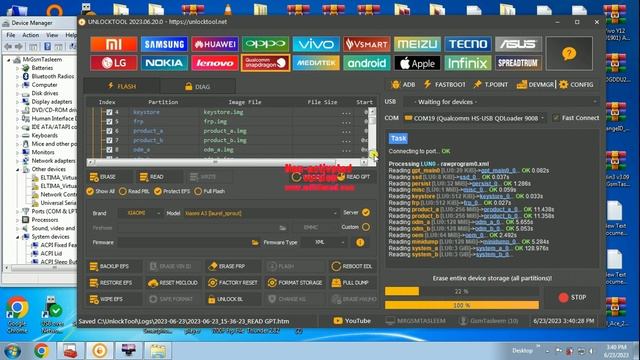640x360 pixels.
Task: Click the 22 % task progress bar
Action: tap(462, 291)
